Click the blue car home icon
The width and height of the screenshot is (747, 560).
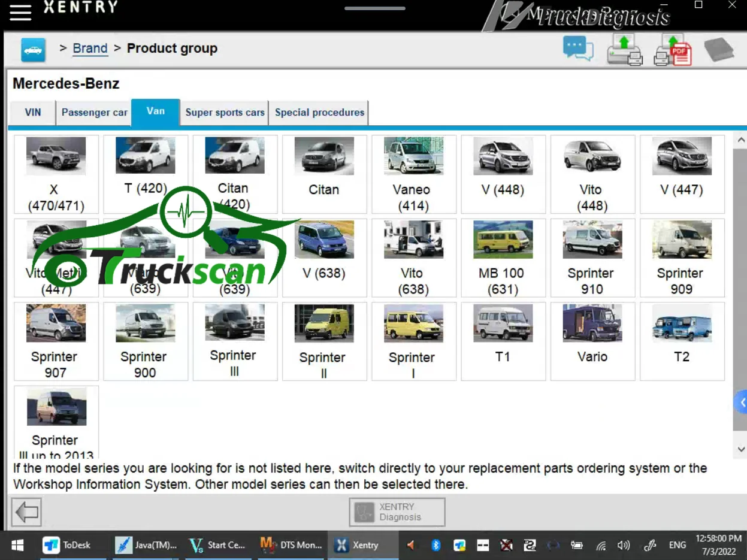click(x=34, y=49)
